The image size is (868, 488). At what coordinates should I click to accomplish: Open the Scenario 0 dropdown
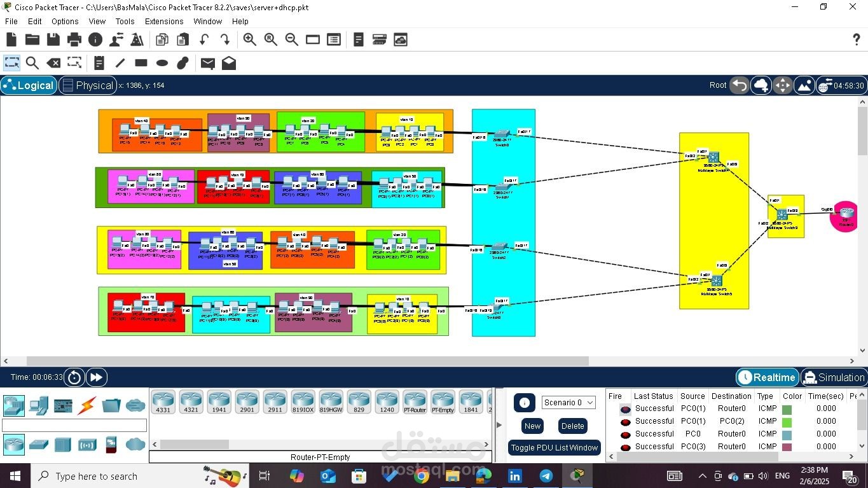(568, 401)
